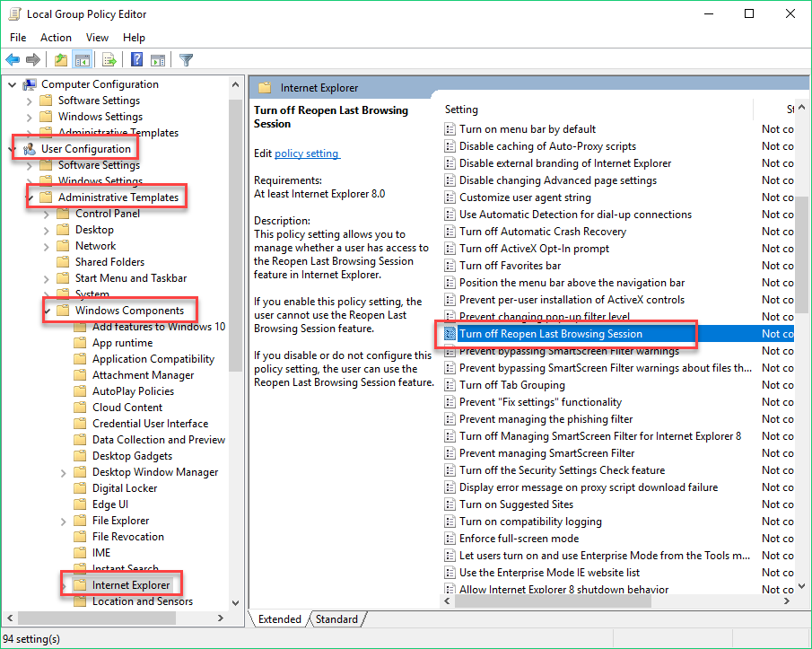The width and height of the screenshot is (812, 649).
Task: Click the folder icon beside Desktop Gadgets
Action: 80,456
